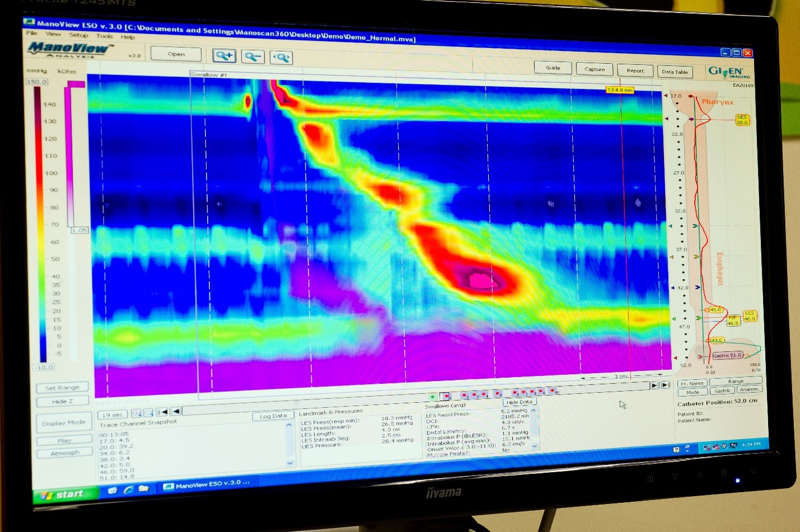Open the Help menu

[x=128, y=37]
